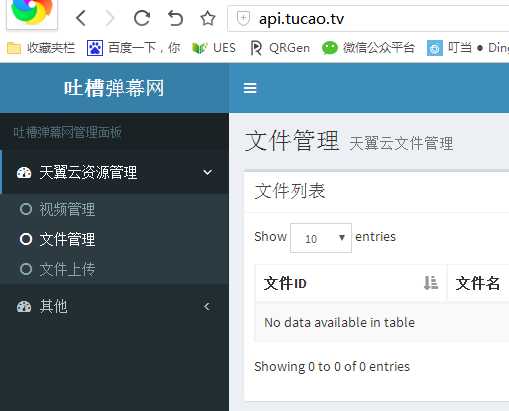Click the 吐槽弹幕网管理面板 sidebar header
This screenshot has width=509, height=411.
click(67, 132)
